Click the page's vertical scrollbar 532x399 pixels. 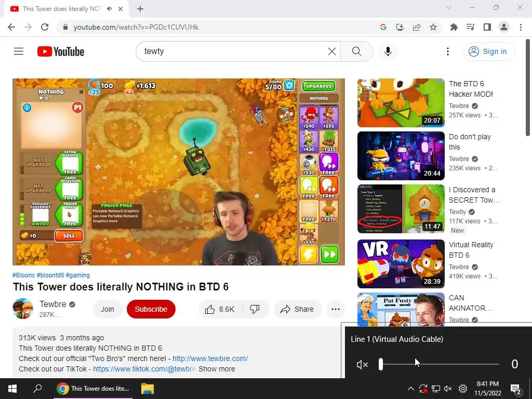528,87
